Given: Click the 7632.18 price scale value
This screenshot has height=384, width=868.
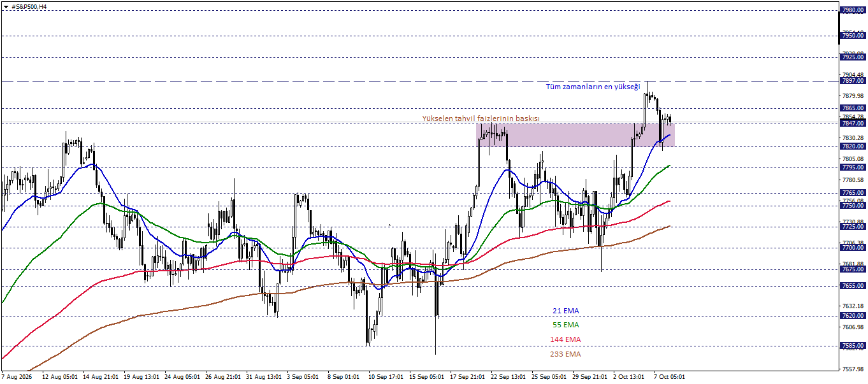Looking at the screenshot, I should [x=853, y=305].
